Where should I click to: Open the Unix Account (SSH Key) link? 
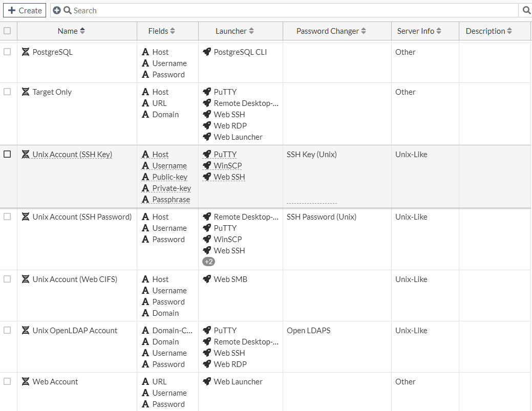72,154
